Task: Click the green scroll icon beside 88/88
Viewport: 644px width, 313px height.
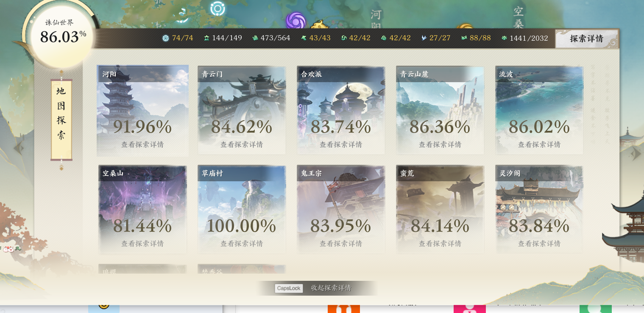Action: [464, 38]
